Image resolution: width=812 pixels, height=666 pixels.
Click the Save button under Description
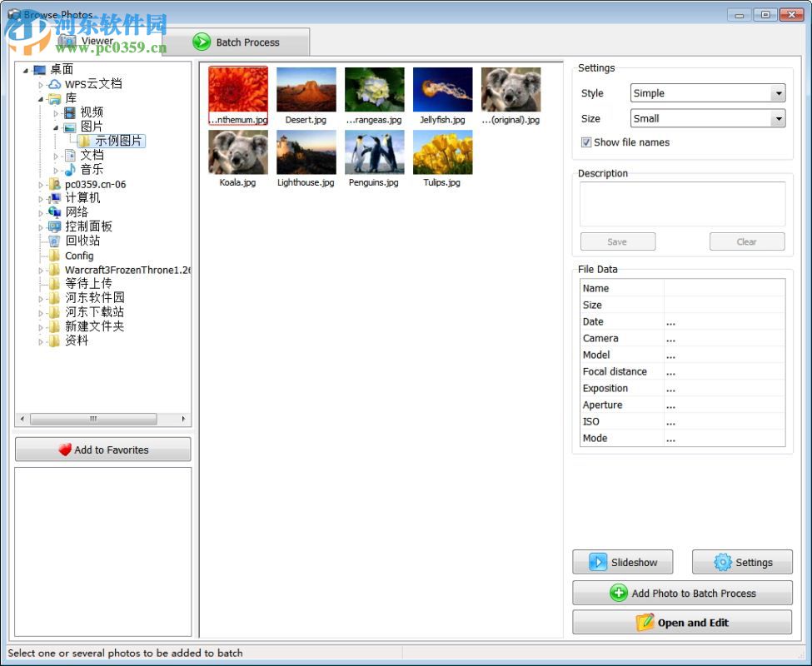617,241
